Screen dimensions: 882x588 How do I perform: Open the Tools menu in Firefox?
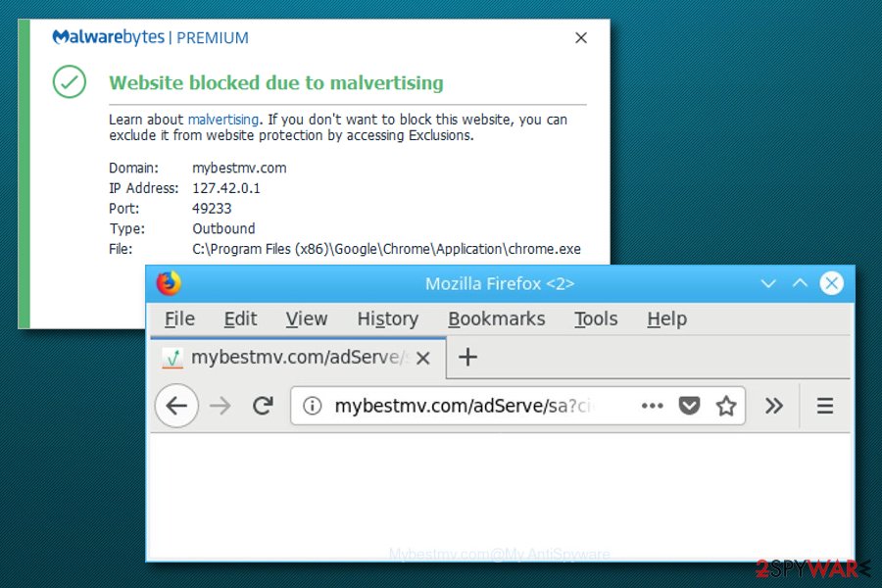click(x=596, y=319)
